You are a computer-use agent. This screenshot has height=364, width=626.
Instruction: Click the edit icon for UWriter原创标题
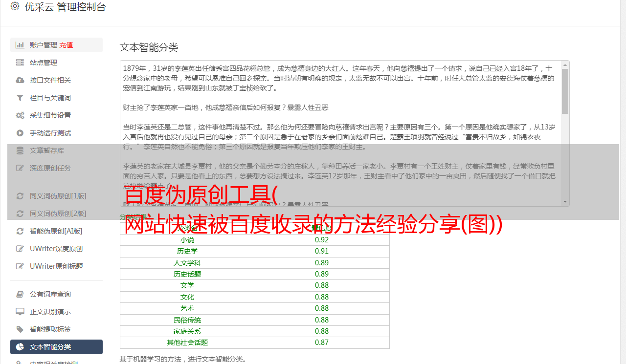tap(20, 266)
